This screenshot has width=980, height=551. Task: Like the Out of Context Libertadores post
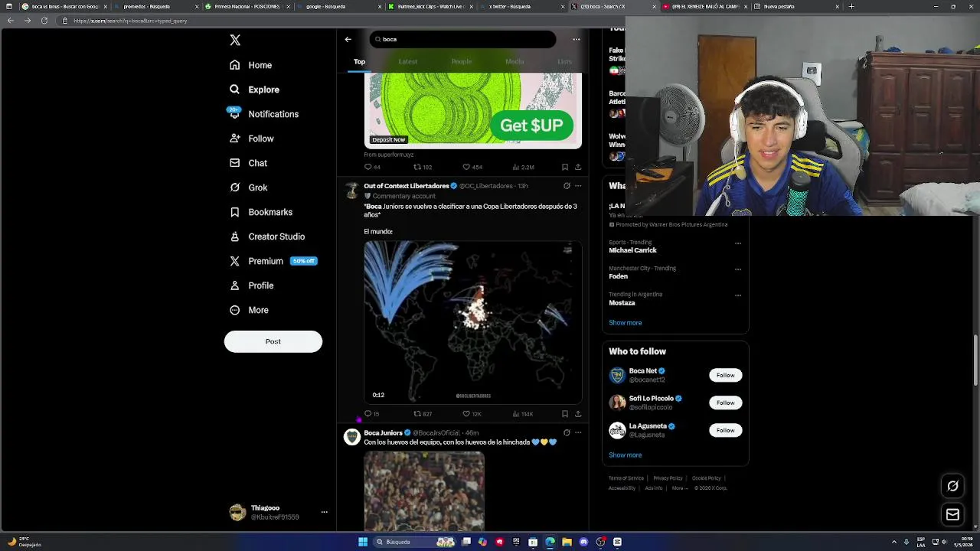click(x=472, y=414)
